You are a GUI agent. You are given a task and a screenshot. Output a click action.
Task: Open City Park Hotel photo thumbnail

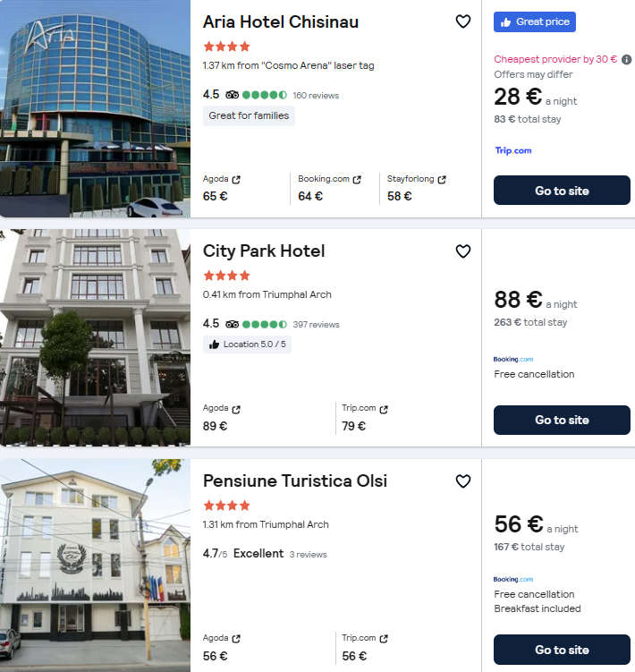(95, 337)
